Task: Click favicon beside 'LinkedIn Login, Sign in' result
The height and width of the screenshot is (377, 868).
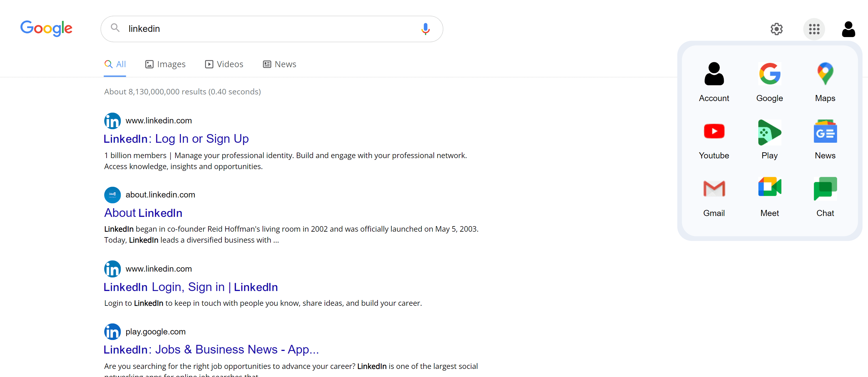Action: 113,269
